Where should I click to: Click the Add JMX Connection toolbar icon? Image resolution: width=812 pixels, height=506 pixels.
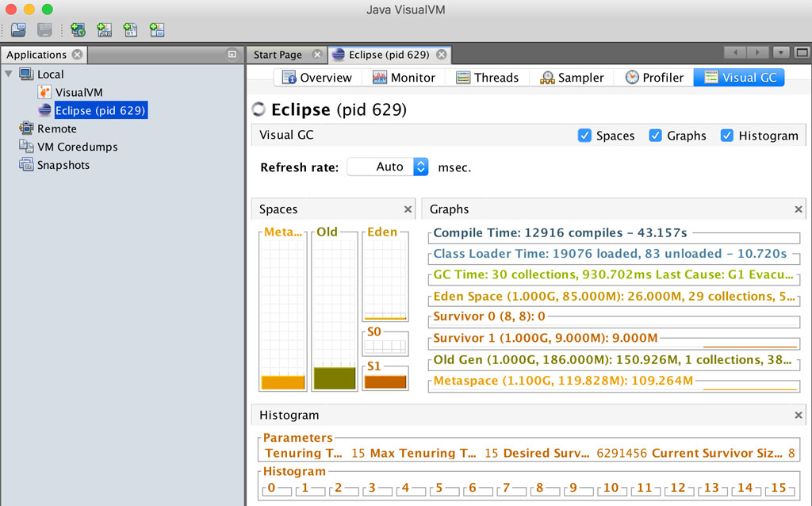point(105,29)
